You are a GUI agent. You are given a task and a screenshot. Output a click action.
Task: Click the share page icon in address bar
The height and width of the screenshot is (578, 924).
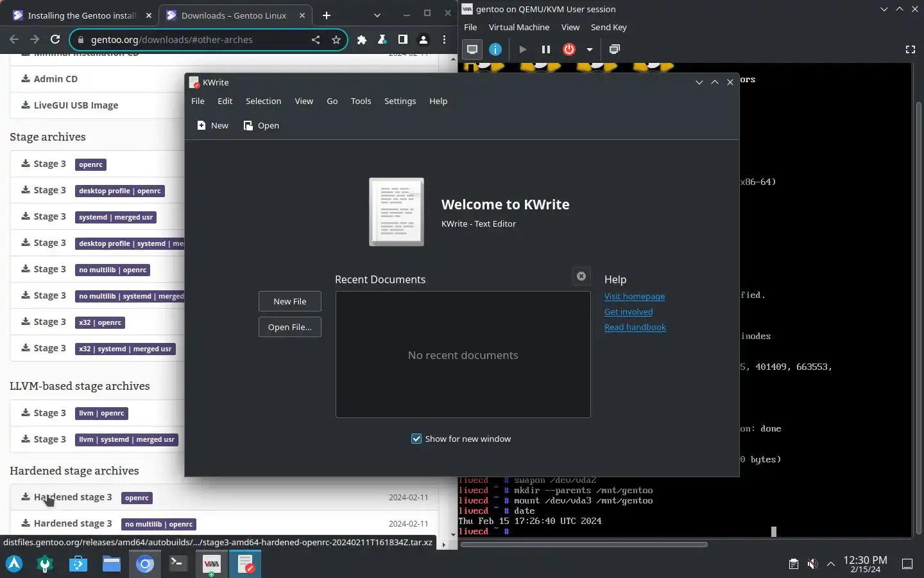316,40
